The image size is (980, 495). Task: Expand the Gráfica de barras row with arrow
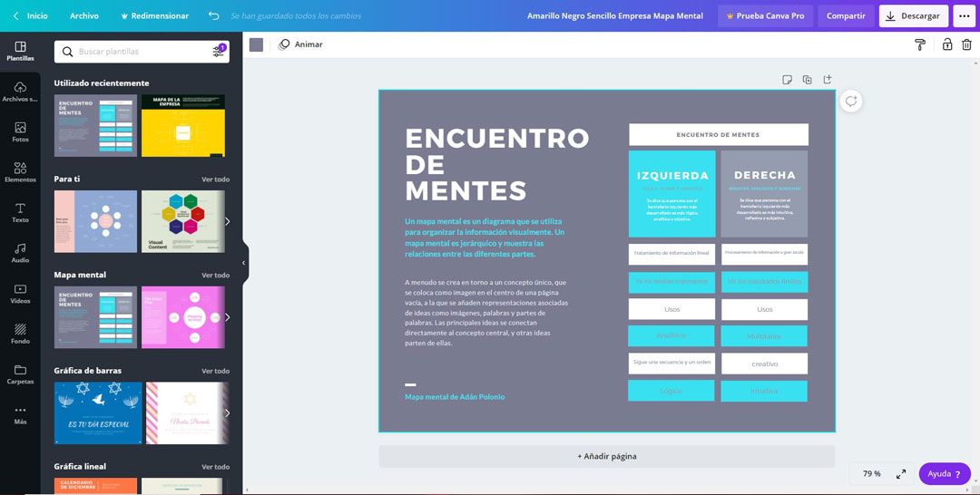point(227,412)
